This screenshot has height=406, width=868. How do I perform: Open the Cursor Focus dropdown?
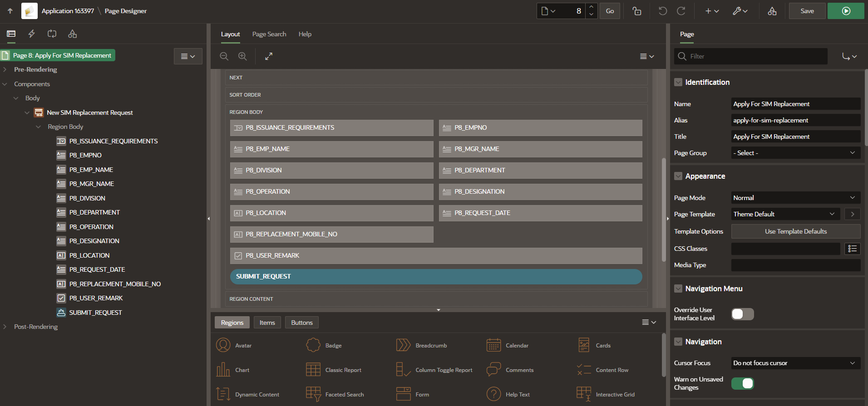(x=795, y=363)
